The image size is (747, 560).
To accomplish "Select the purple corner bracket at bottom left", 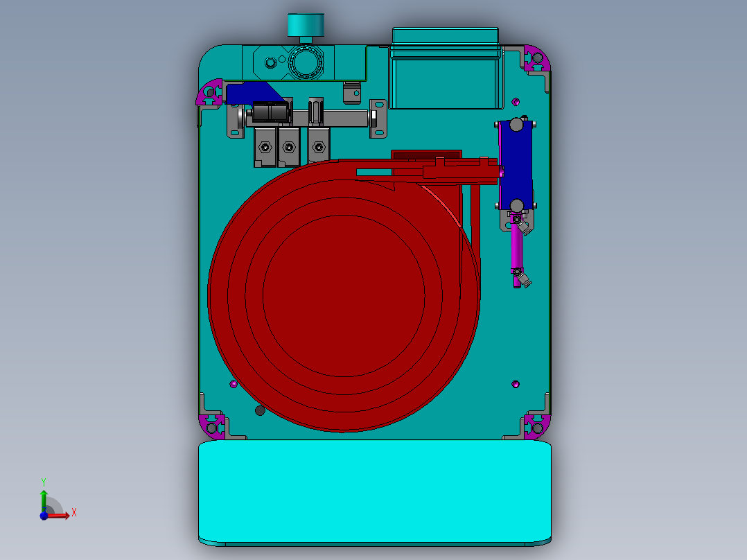I will [x=211, y=426].
